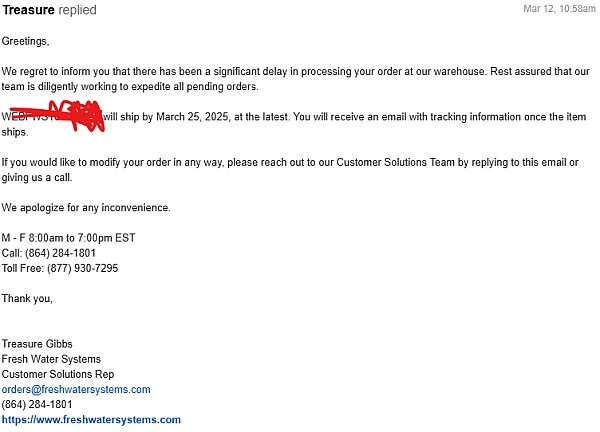Select the "Thank you," closing line
The image size is (600, 432).
point(27,298)
